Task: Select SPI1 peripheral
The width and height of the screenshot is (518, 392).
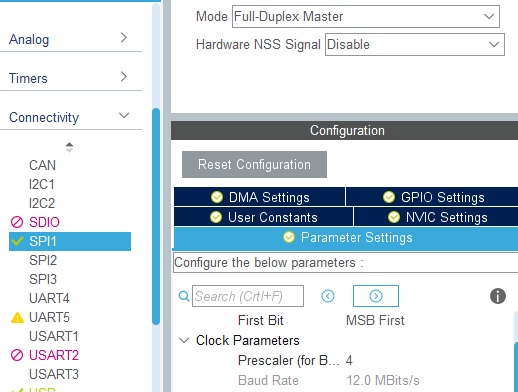Action: point(70,241)
